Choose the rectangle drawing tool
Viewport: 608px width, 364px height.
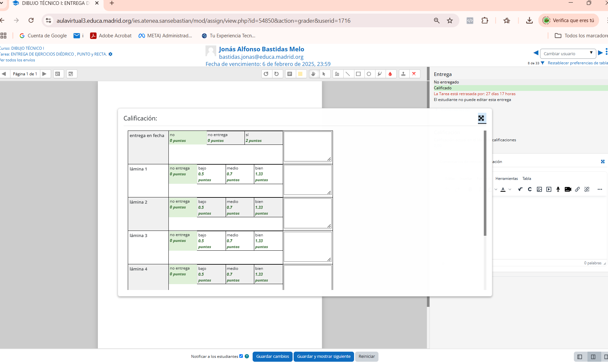coord(358,74)
